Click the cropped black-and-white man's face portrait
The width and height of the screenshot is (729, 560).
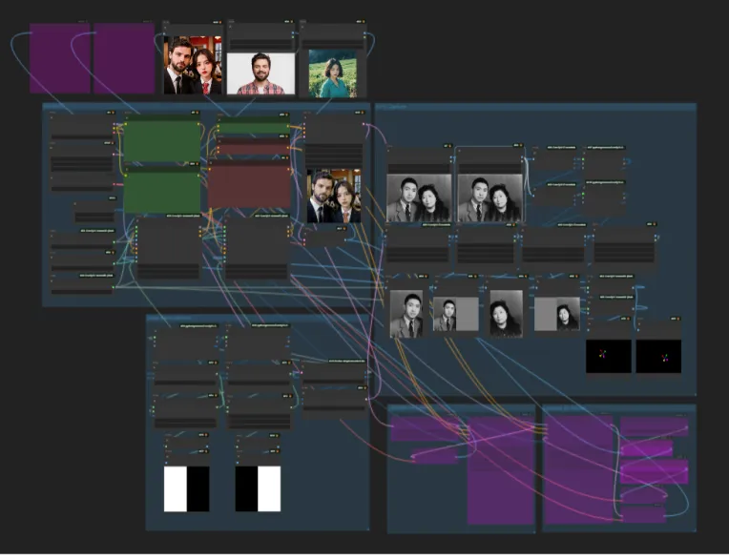(406, 314)
